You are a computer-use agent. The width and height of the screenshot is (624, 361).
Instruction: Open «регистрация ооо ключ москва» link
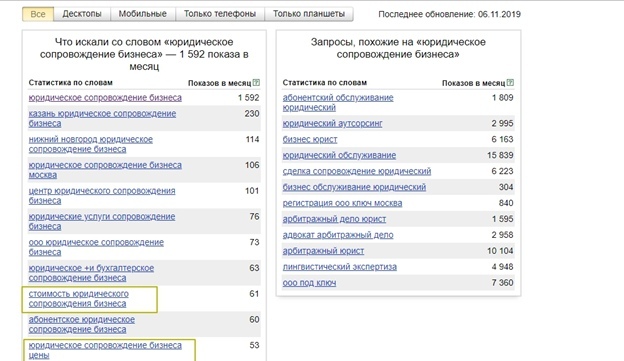coord(342,203)
